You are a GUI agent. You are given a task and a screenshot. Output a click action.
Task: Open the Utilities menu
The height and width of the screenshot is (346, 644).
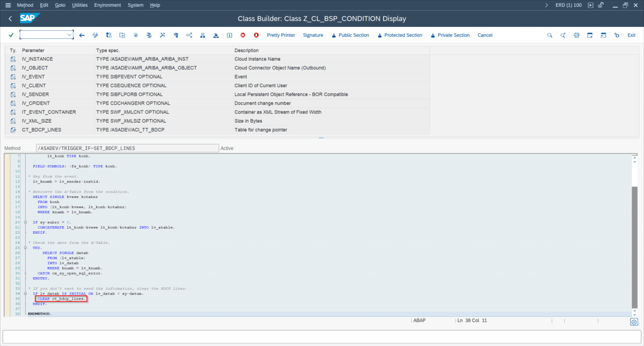tap(80, 5)
